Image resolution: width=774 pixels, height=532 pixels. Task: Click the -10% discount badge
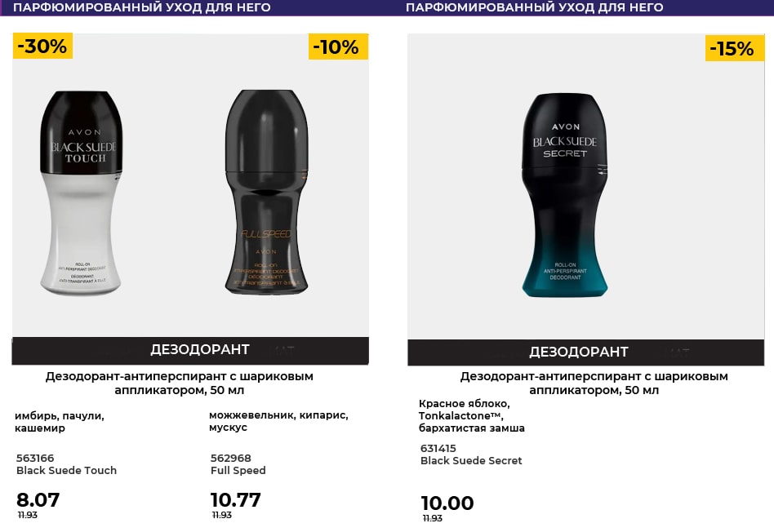[x=338, y=47]
